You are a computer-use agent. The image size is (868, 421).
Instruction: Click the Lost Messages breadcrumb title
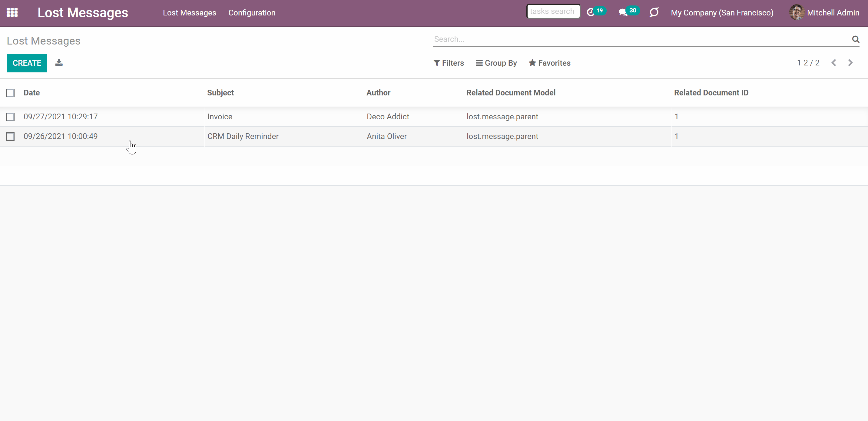(44, 41)
